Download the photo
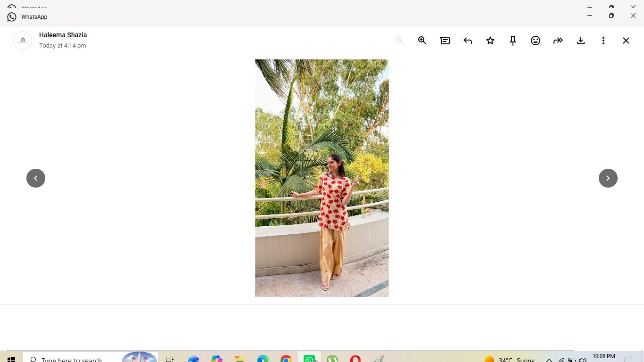This screenshot has height=362, width=644. pyautogui.click(x=581, y=41)
